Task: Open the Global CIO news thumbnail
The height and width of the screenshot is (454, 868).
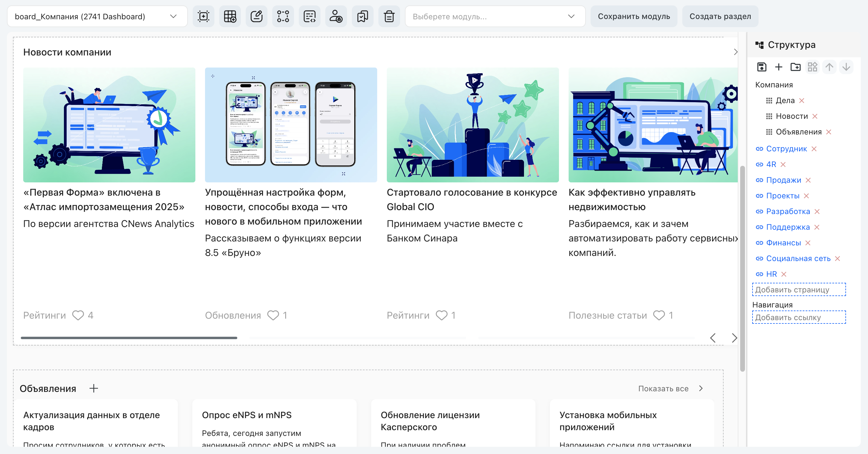Action: [472, 125]
